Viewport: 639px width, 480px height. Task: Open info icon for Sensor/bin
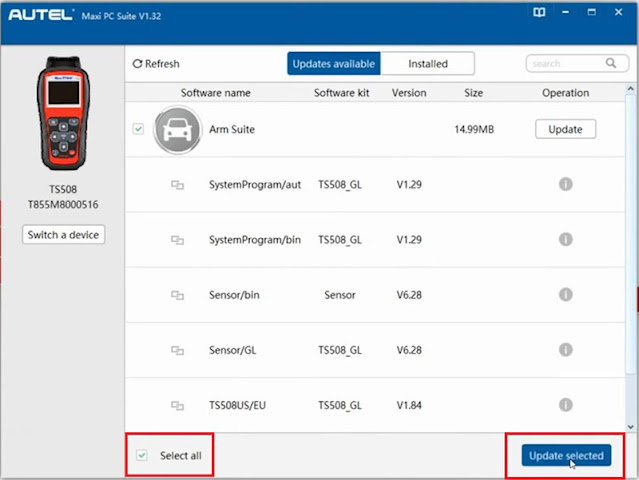(x=565, y=294)
